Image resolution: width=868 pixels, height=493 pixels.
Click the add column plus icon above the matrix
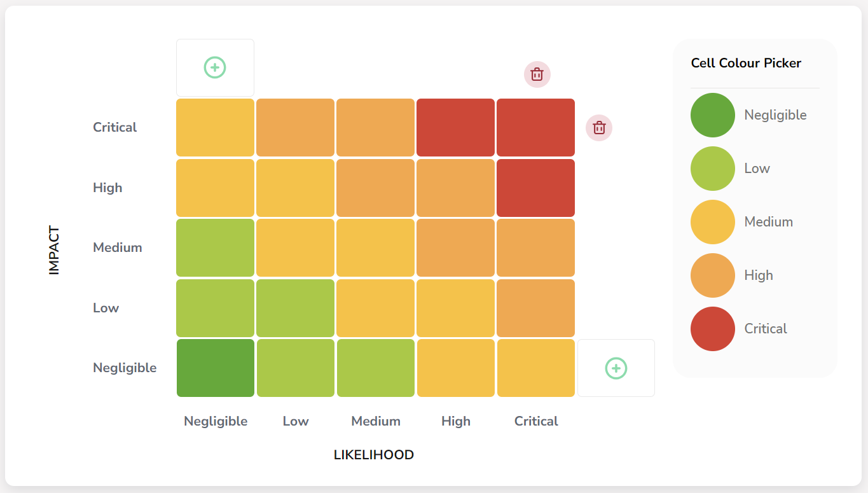click(x=215, y=67)
